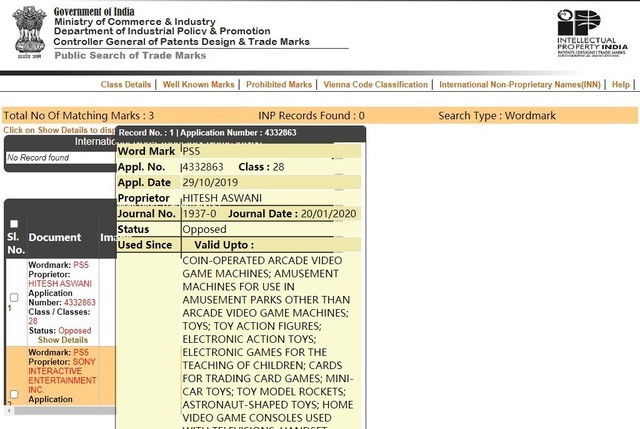Click Journal Date 20/01/2020 in popup
Screen dimensions: 640x429
(329, 213)
